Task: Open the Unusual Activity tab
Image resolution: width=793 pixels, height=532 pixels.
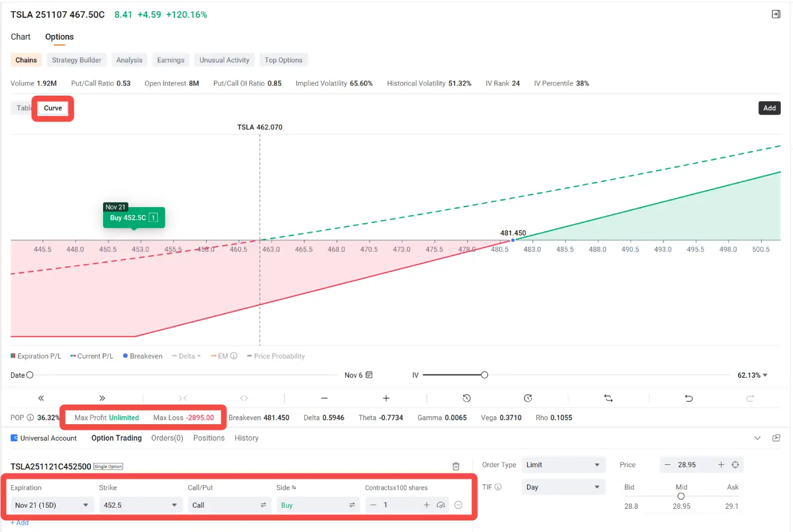Action: click(x=224, y=60)
